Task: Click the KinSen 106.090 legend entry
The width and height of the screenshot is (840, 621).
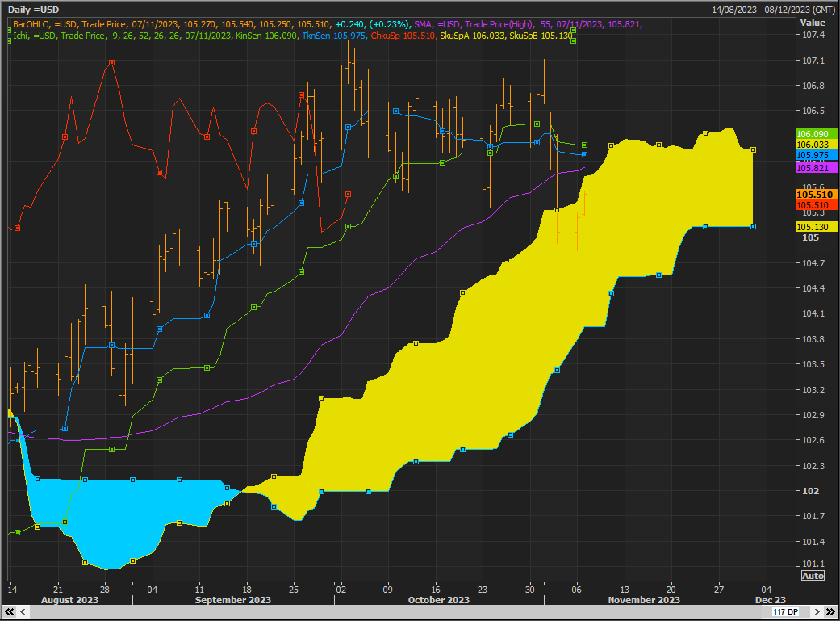Action: pos(265,36)
